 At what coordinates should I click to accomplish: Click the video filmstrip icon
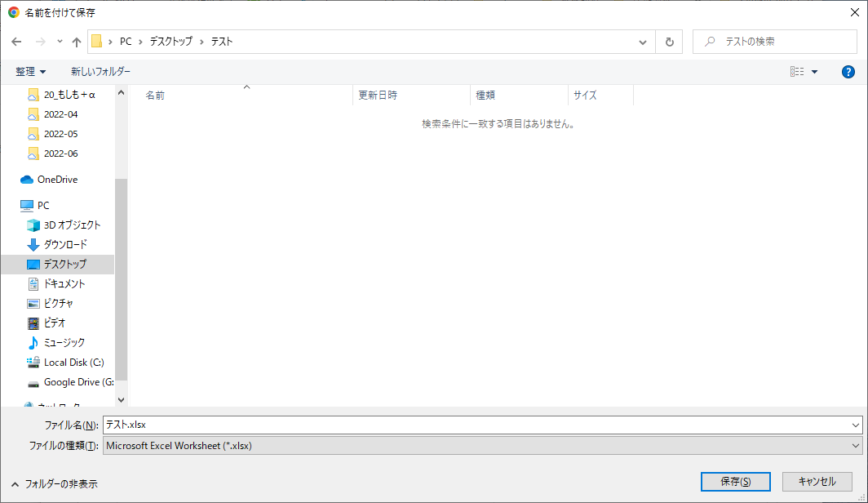(x=33, y=323)
